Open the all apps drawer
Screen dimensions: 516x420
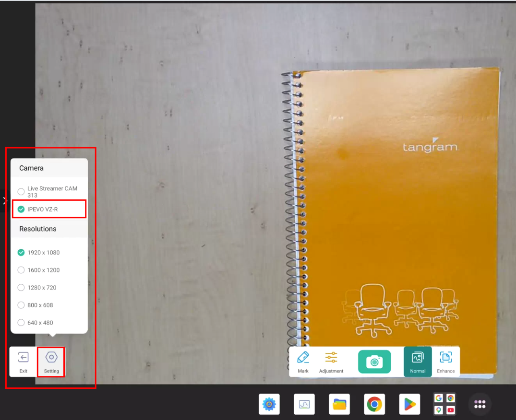click(480, 404)
